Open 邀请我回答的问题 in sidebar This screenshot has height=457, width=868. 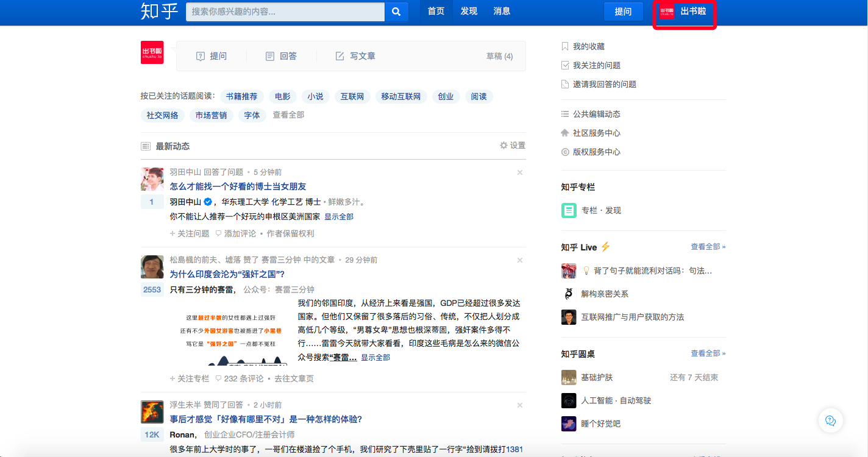pyautogui.click(x=599, y=84)
